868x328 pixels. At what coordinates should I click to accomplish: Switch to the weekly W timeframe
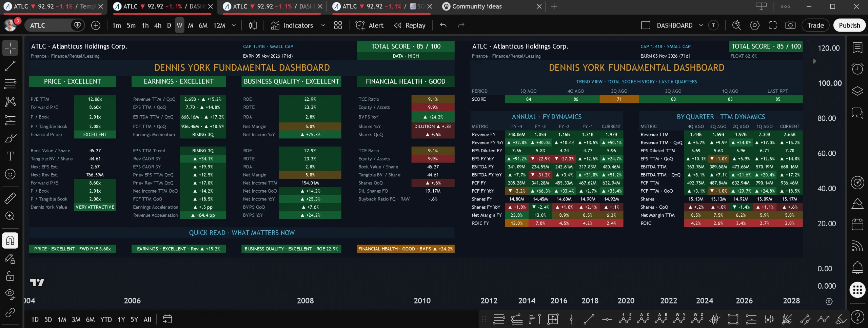(x=179, y=25)
